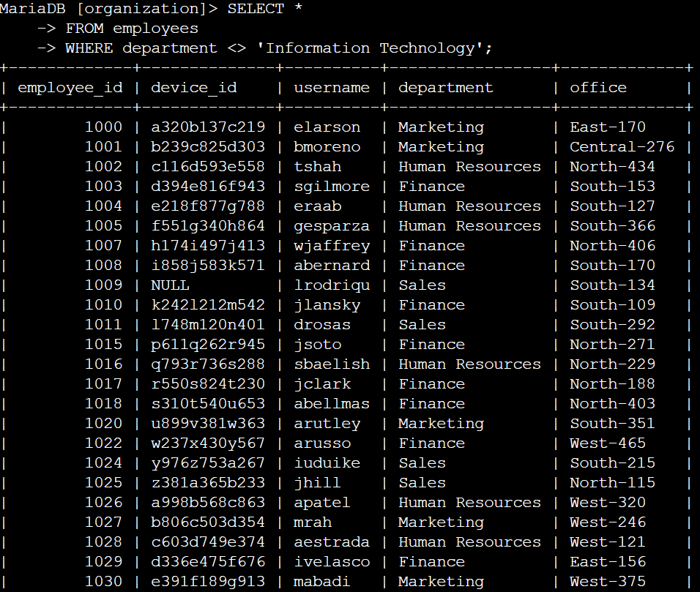
Task: Click the MariaDB [organization] prompt text
Action: (x=108, y=9)
